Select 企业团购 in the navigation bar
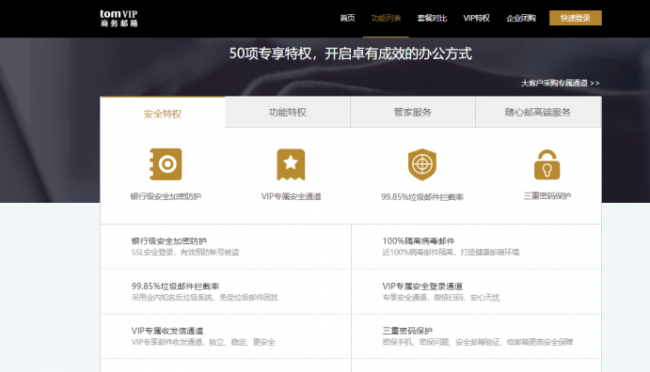The image size is (650, 372). coord(521,18)
